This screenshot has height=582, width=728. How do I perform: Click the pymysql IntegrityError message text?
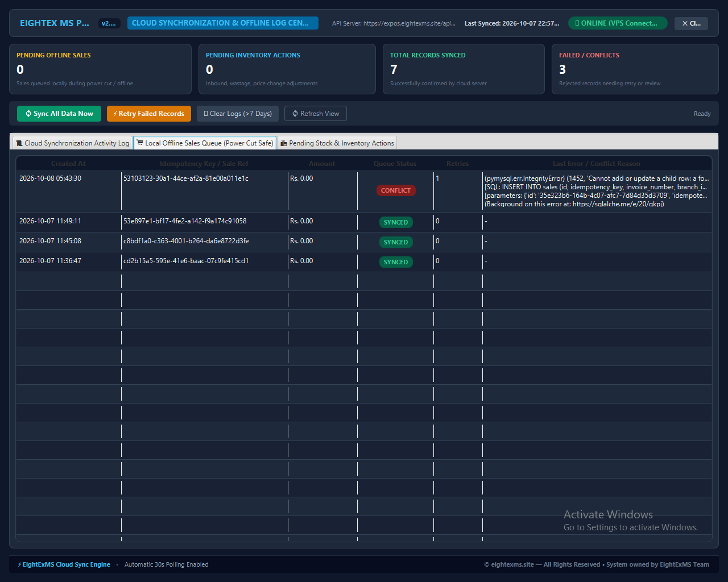[x=597, y=191]
